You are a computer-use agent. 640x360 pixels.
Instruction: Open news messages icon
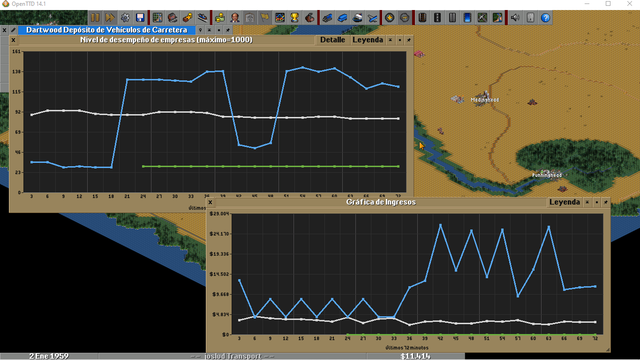[531, 18]
